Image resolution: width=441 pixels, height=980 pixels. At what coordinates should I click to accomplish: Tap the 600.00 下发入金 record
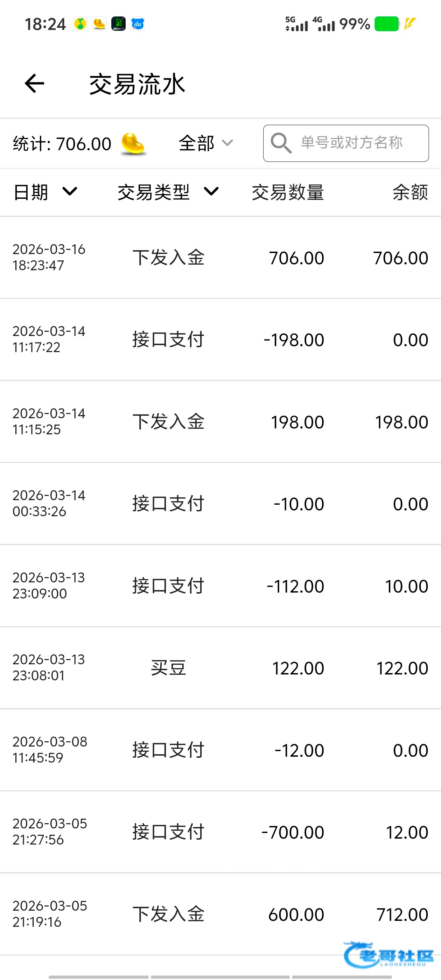tap(220, 914)
